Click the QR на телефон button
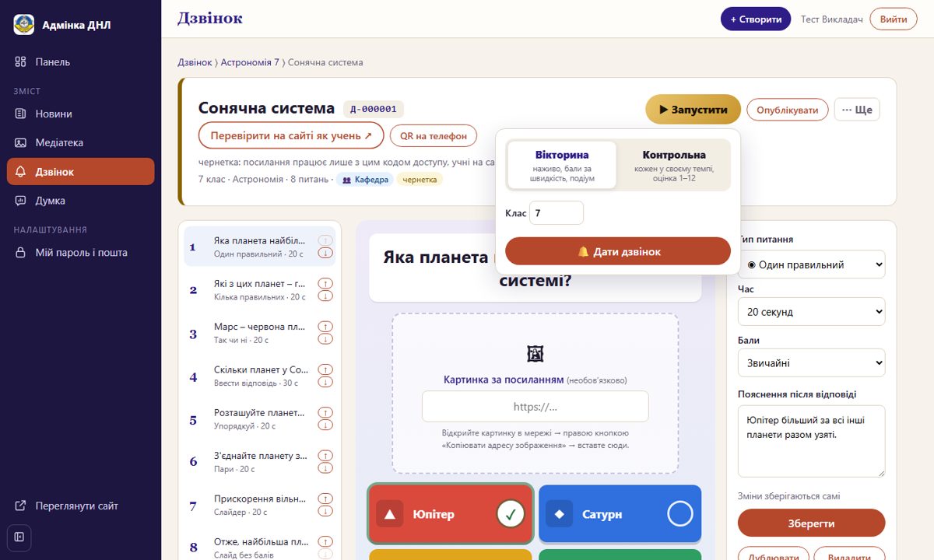Screen dimensions: 934x560 point(434,135)
